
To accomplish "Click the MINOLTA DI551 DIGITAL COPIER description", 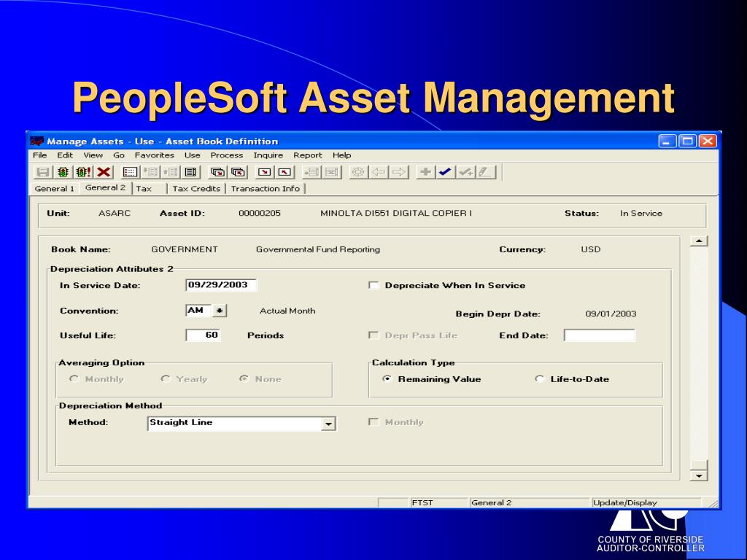I will pos(396,214).
